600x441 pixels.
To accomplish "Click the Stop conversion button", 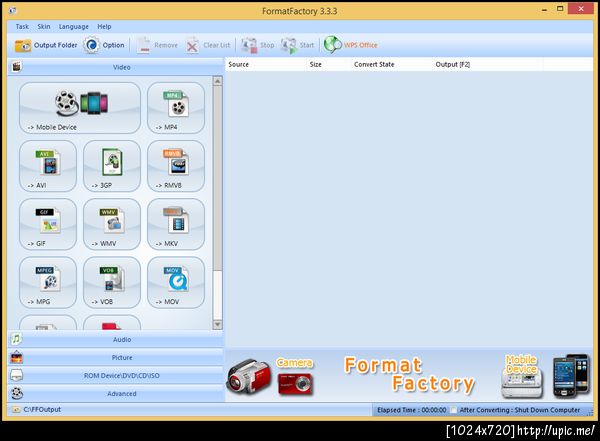I will pos(258,45).
